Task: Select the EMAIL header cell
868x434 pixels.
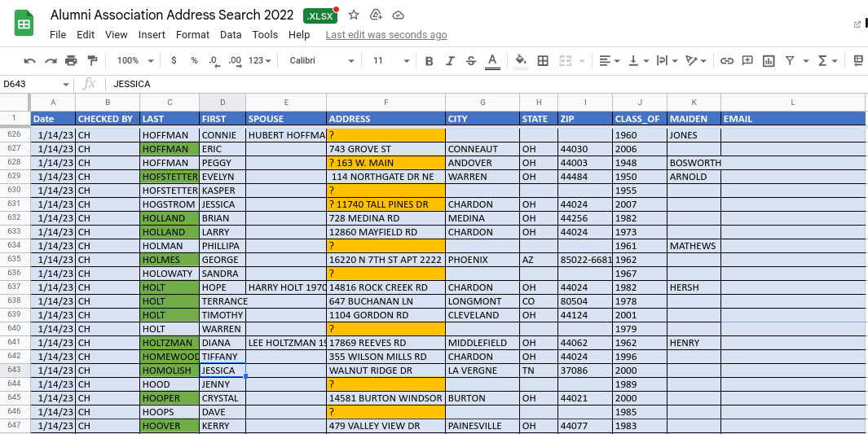Action: (793, 118)
